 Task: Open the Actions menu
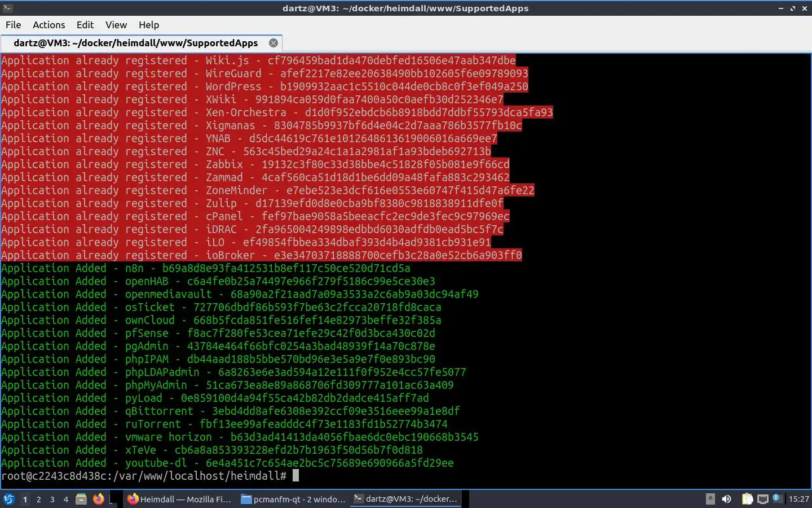[48, 25]
